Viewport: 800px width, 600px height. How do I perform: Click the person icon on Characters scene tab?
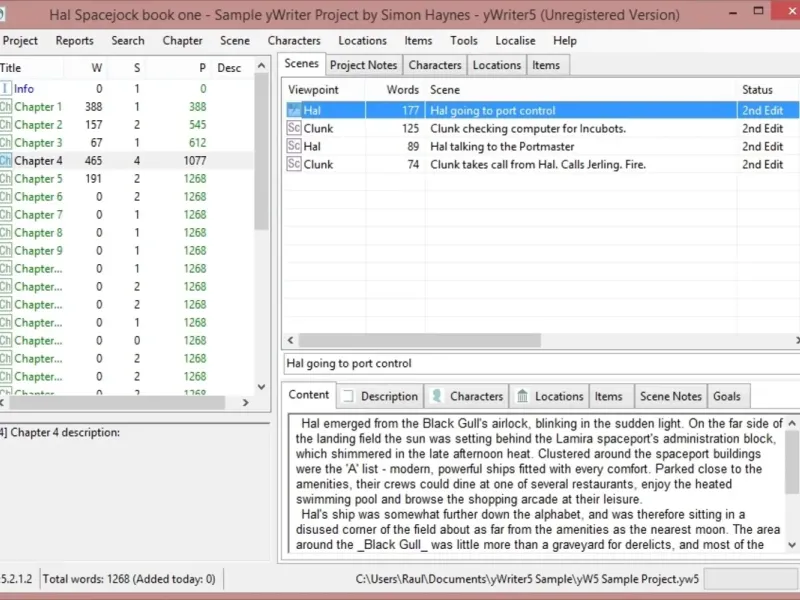click(x=437, y=396)
